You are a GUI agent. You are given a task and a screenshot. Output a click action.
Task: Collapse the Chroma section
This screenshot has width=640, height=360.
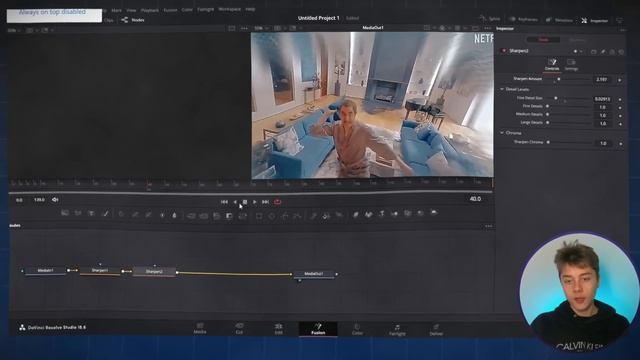pos(502,133)
